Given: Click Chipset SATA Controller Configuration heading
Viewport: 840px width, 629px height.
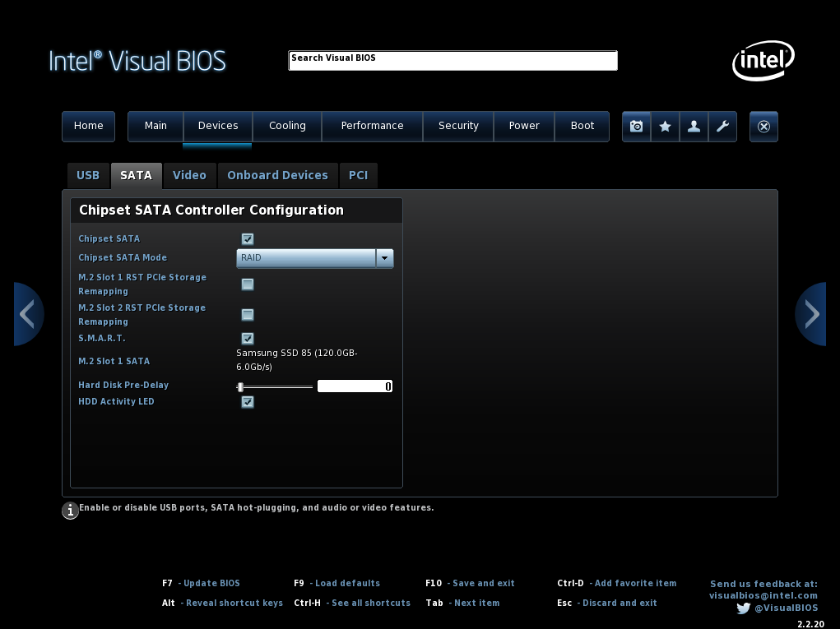Looking at the screenshot, I should pos(211,210).
